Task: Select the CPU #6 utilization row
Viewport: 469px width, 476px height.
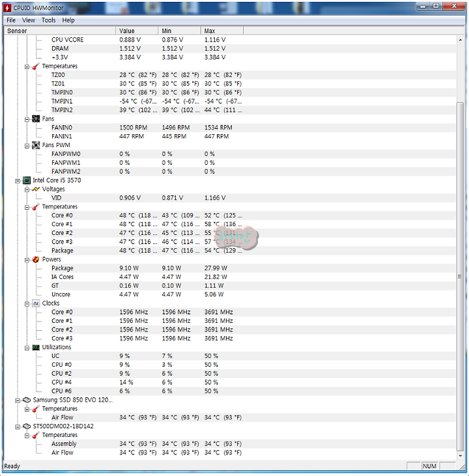Action: (253, 391)
